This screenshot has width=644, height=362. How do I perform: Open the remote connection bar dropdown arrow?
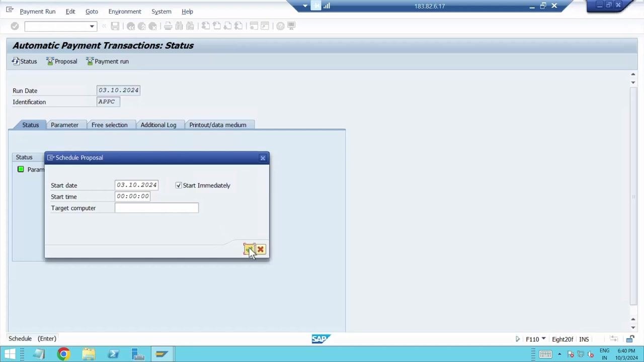point(305,6)
